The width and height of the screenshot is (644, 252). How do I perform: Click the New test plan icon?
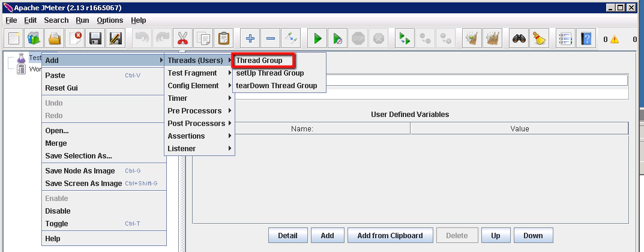14,38
